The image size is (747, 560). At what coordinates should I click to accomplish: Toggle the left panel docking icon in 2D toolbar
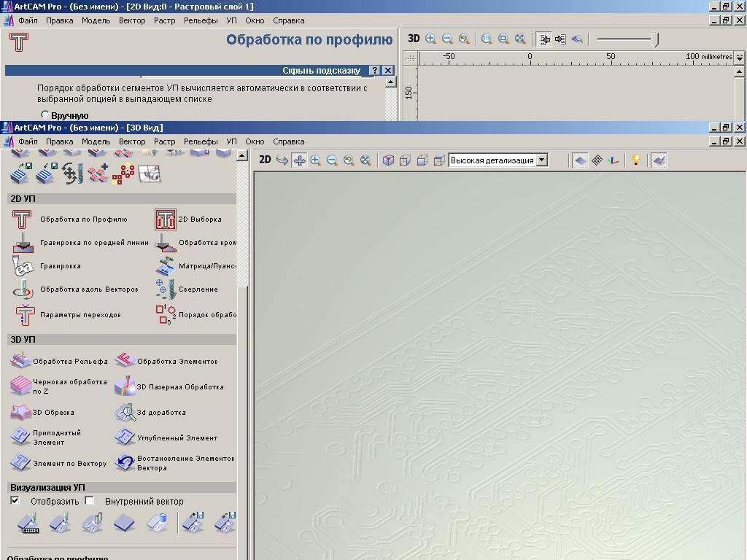543,39
